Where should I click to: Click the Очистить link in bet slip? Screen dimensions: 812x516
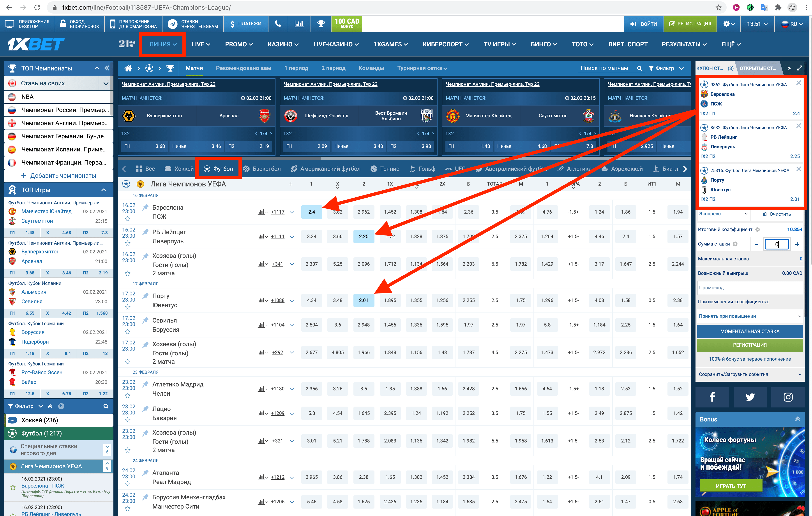coord(777,214)
